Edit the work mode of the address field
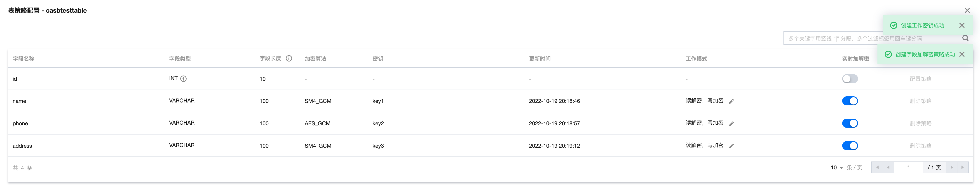 (731, 146)
